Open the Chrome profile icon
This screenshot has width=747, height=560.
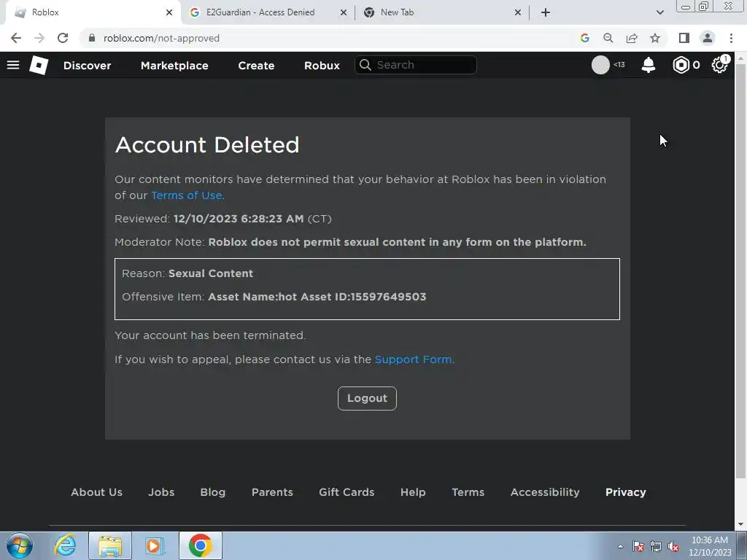click(x=708, y=38)
